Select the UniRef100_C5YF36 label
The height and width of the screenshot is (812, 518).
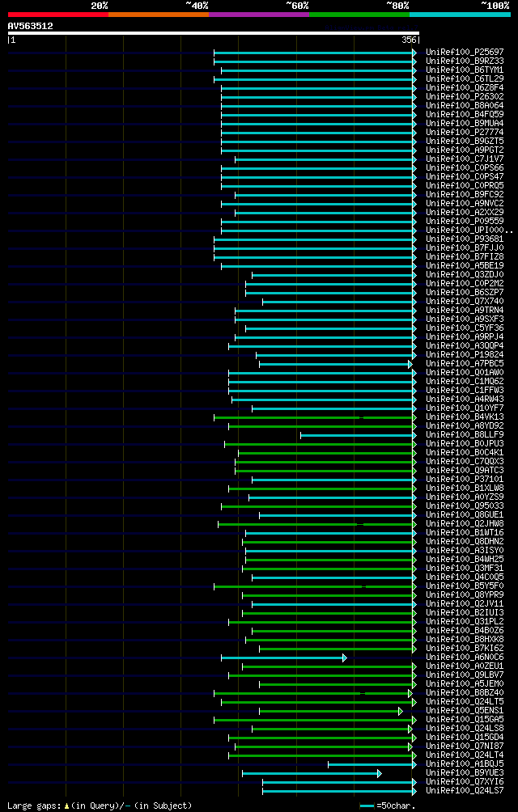tap(465, 328)
